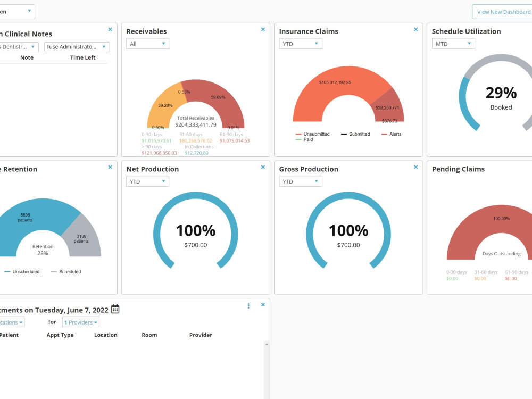Screen dimensions: 532x399
Task: Click the 61-90 days amount $1,079,014.53
Action: 235,141
